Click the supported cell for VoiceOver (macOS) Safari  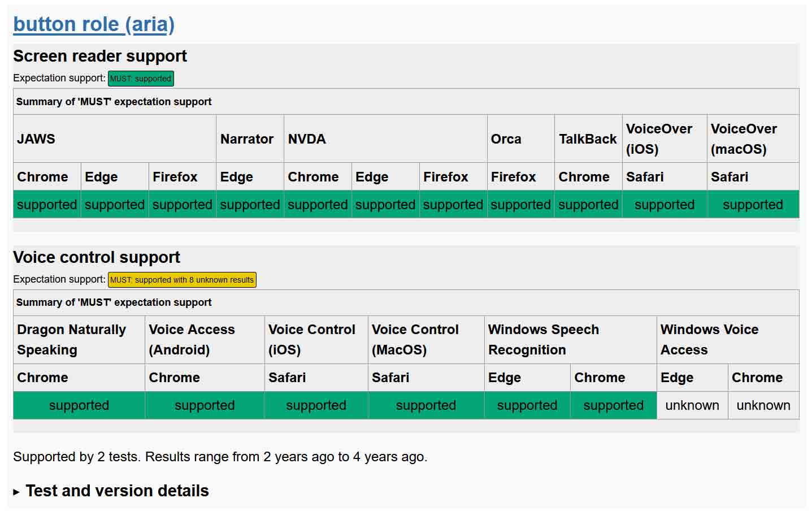pos(753,205)
